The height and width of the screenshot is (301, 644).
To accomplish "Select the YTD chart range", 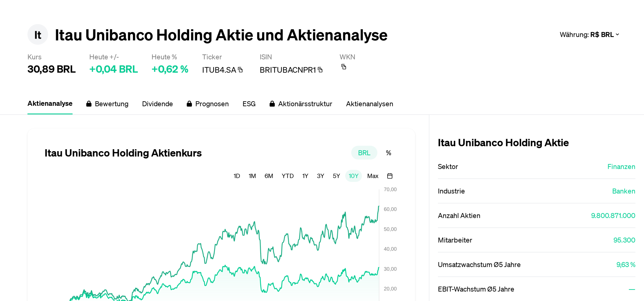I will coord(288,176).
